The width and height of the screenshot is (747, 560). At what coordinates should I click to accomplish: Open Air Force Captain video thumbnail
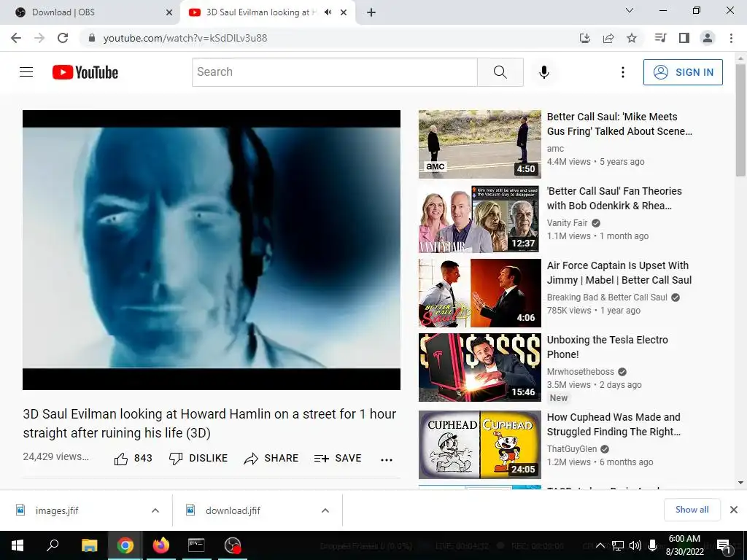480,293
